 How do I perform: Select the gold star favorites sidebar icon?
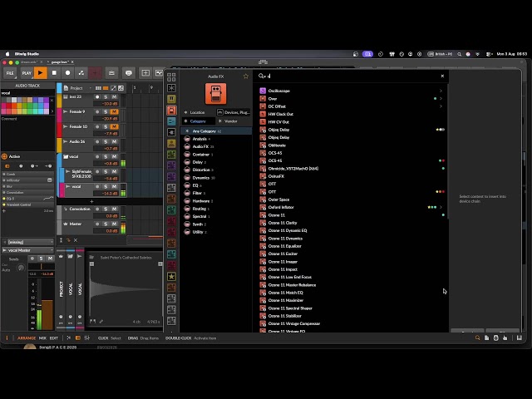(171, 277)
